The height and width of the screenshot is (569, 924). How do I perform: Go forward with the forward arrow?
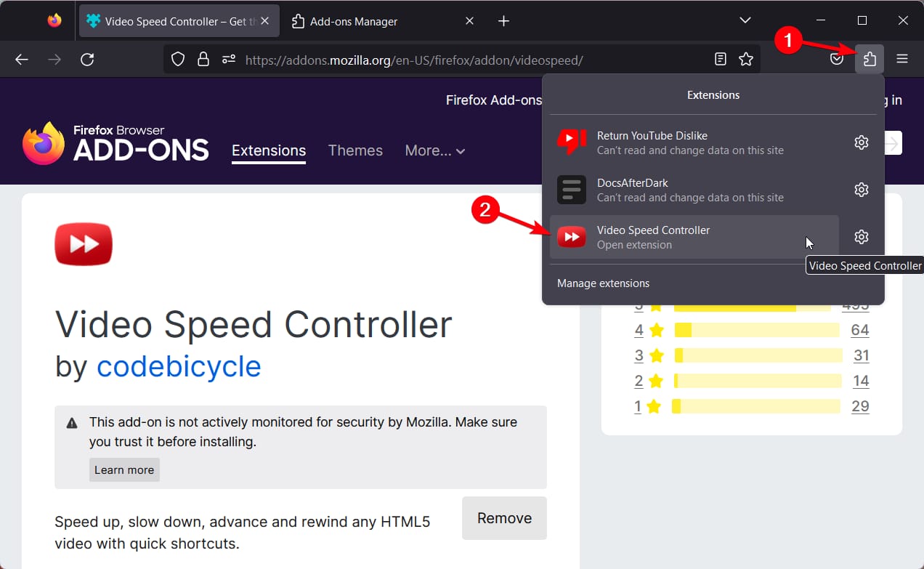point(54,60)
